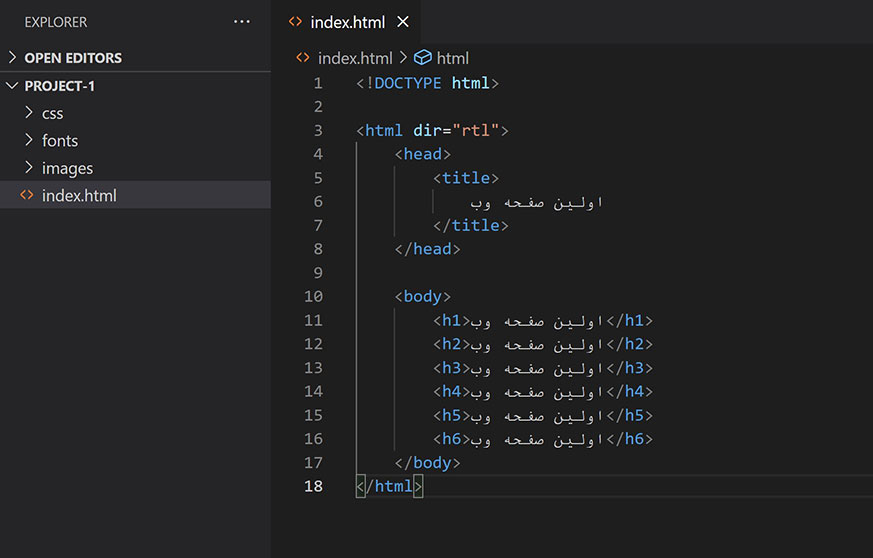Click the index.html breadcrumb label
The width and height of the screenshot is (873, 558).
(x=355, y=58)
